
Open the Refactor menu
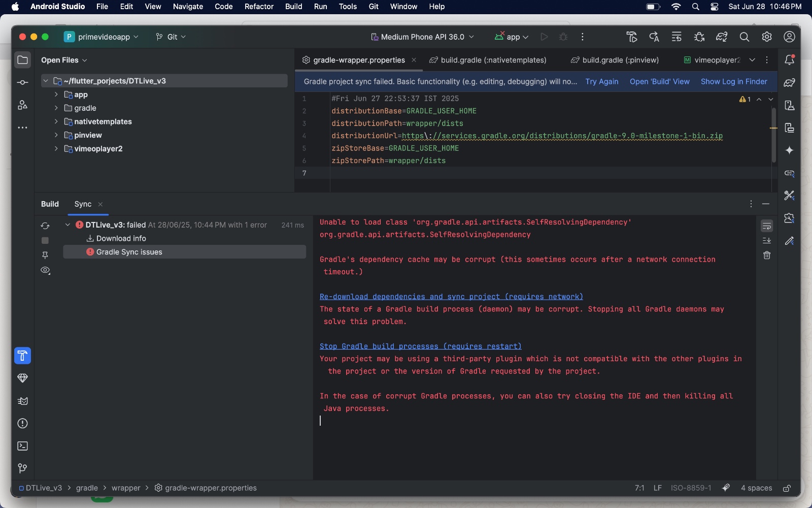click(x=259, y=7)
